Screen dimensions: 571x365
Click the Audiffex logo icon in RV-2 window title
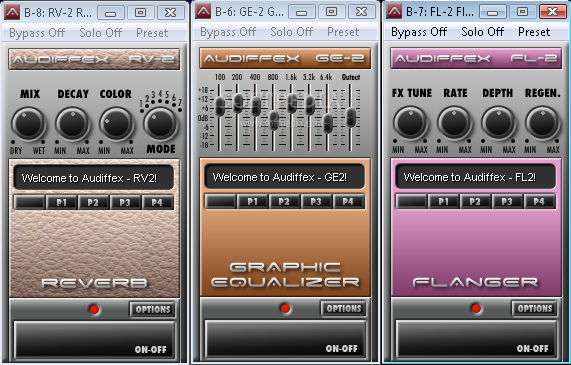pyautogui.click(x=12, y=12)
